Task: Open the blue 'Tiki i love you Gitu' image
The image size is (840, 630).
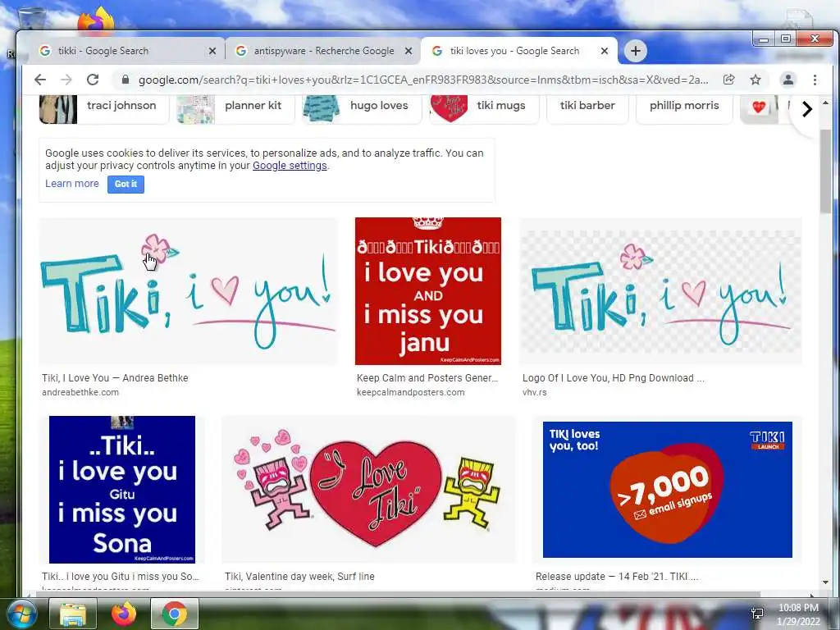Action: click(121, 490)
